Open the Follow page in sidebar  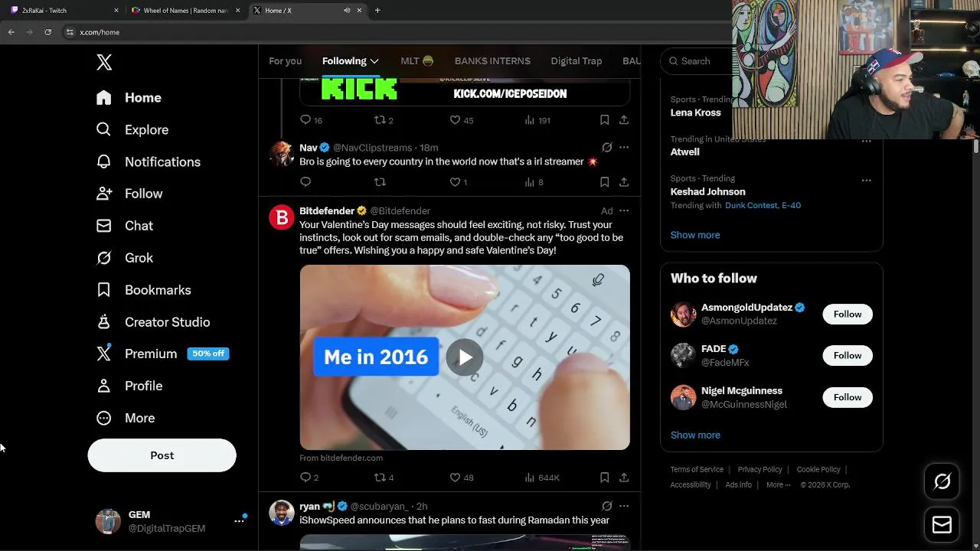(129, 194)
